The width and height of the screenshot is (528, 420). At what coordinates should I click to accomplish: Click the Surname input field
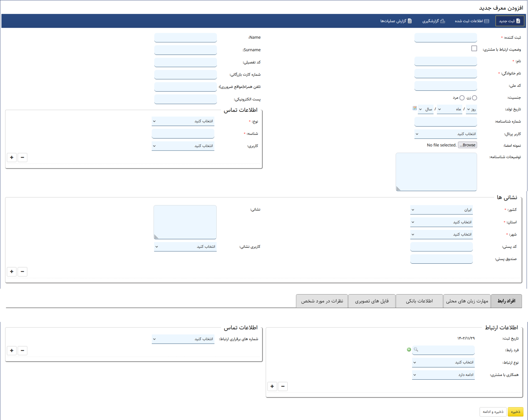186,50
